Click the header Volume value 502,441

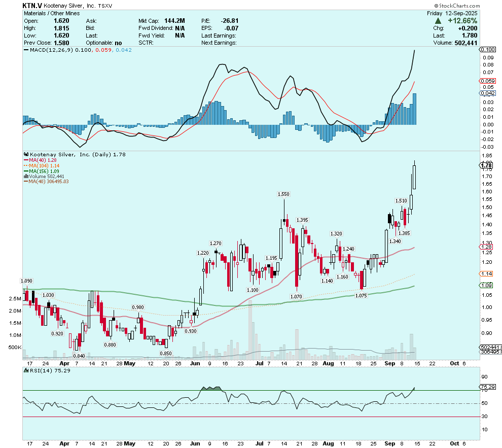[466, 43]
